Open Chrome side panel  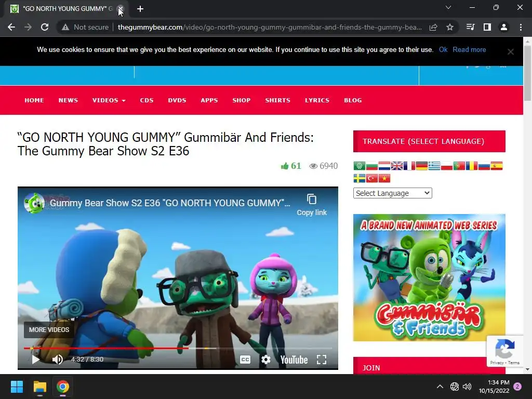487,27
